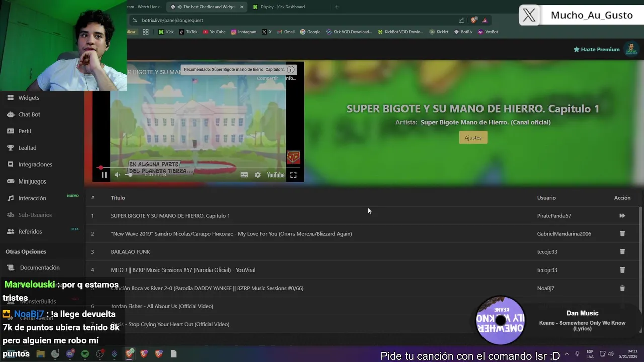Delete the MILO J BZRP parodia request
644x362 pixels.
[x=622, y=270]
